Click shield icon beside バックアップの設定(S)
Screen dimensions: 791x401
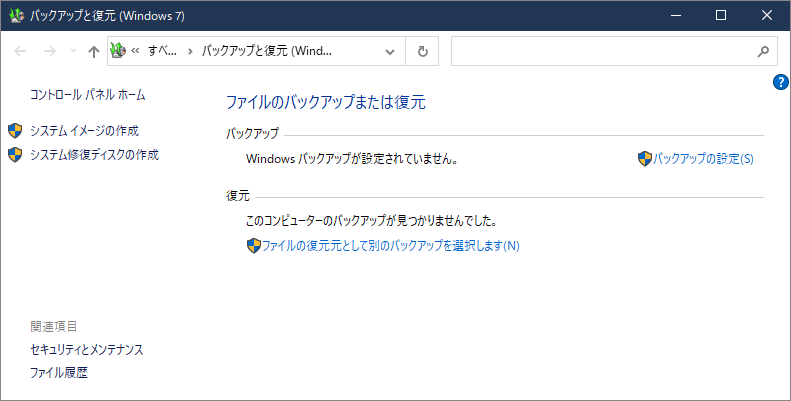point(645,159)
